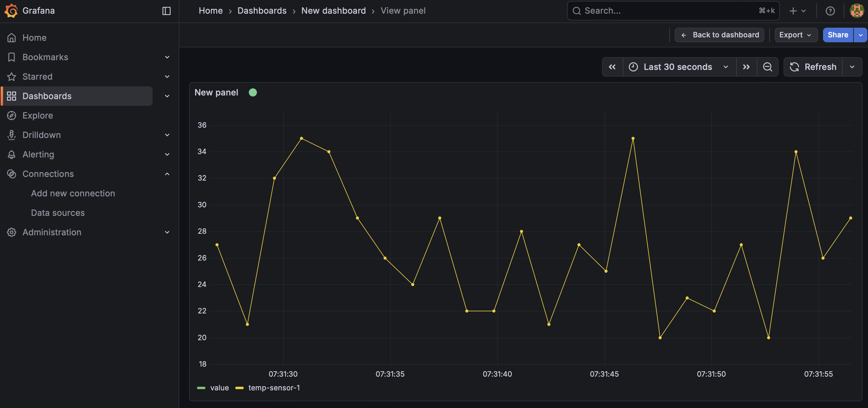Viewport: 868px width, 408px height.
Task: Open the Drilldown sidebar icon
Action: [x=12, y=135]
